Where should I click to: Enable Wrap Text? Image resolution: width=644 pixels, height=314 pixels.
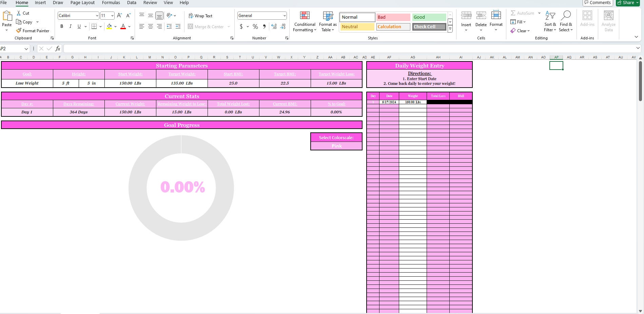(200, 16)
